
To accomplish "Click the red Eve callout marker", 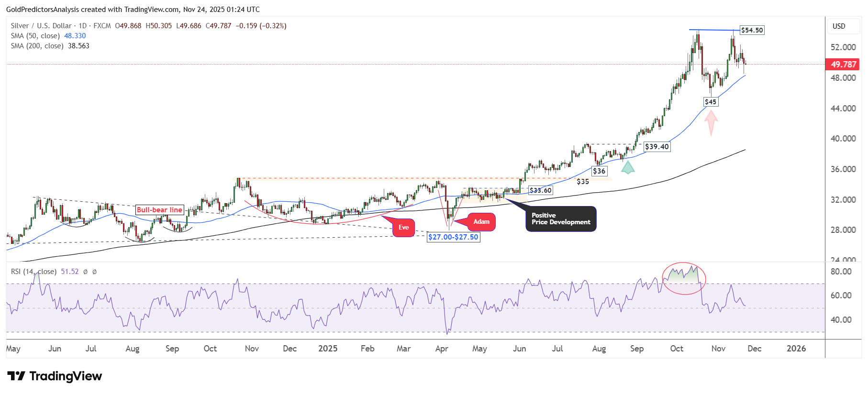I will point(403,228).
